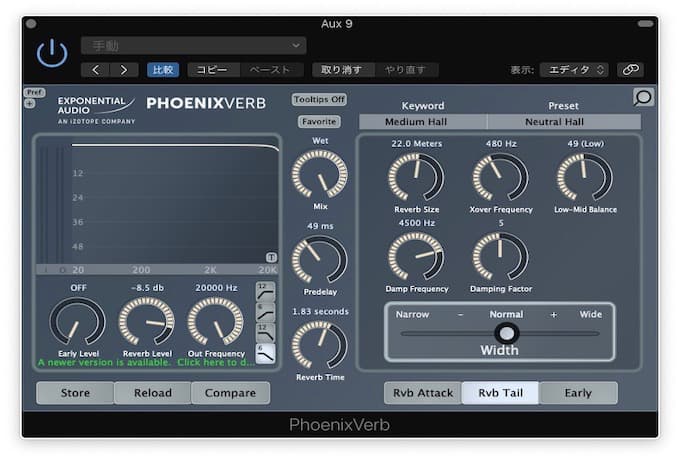This screenshot has height=460, width=680.
Task: Set Width to Wide label
Action: point(591,314)
